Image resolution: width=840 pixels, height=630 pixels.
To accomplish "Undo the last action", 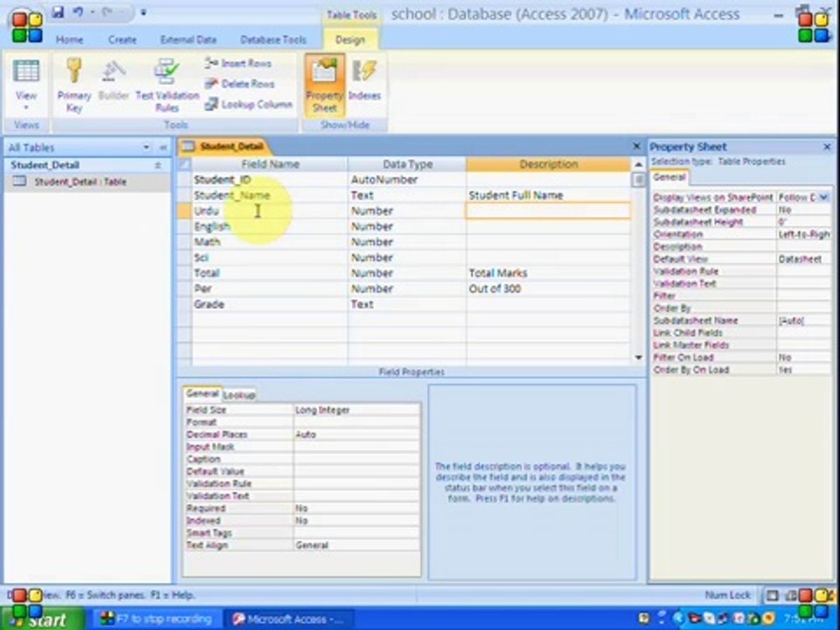I will pyautogui.click(x=78, y=11).
